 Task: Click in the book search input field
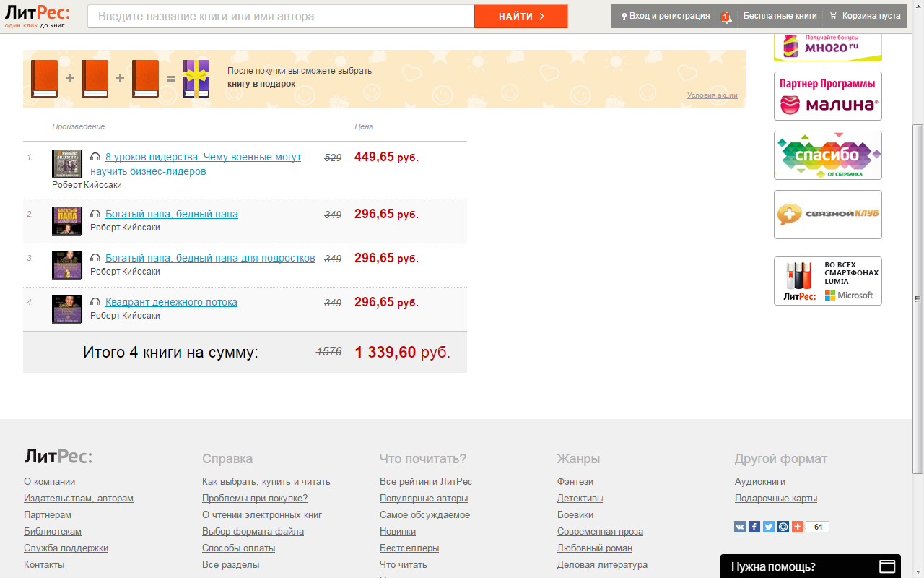[x=282, y=16]
